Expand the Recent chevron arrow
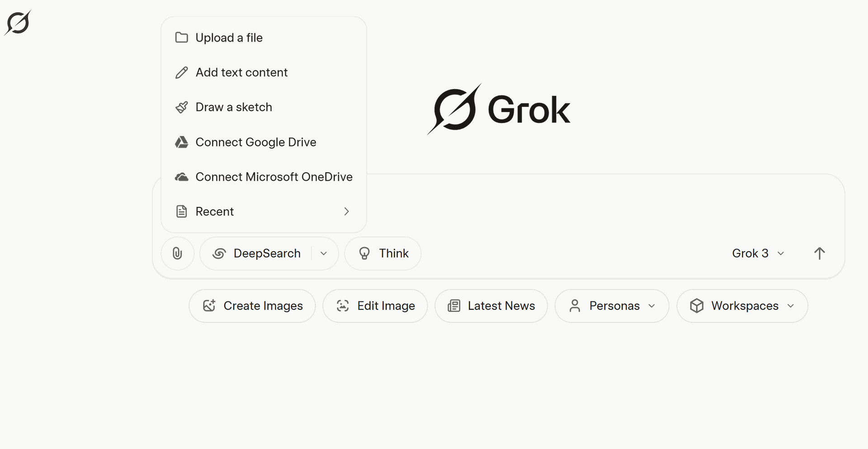 click(346, 211)
